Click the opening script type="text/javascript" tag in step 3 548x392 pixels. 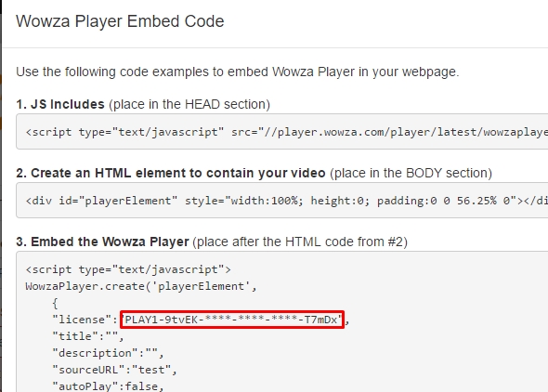pos(128,269)
